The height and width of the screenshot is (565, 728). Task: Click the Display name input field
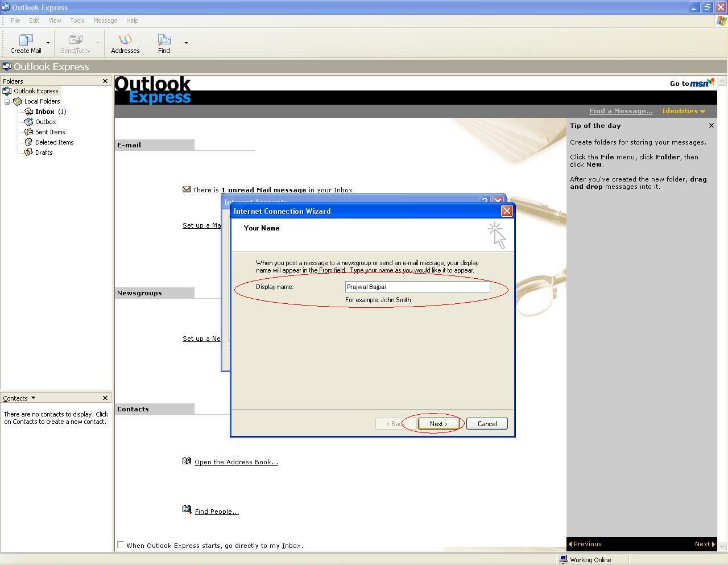tap(417, 287)
